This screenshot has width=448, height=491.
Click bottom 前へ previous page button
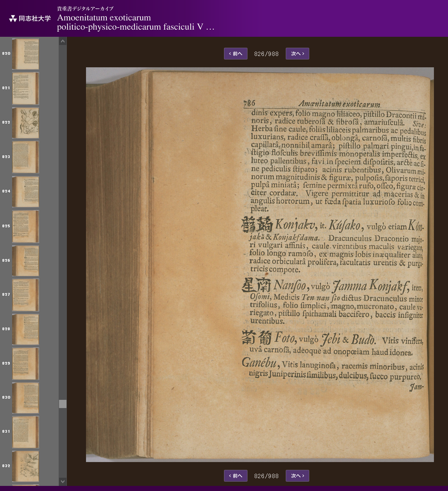235,476
